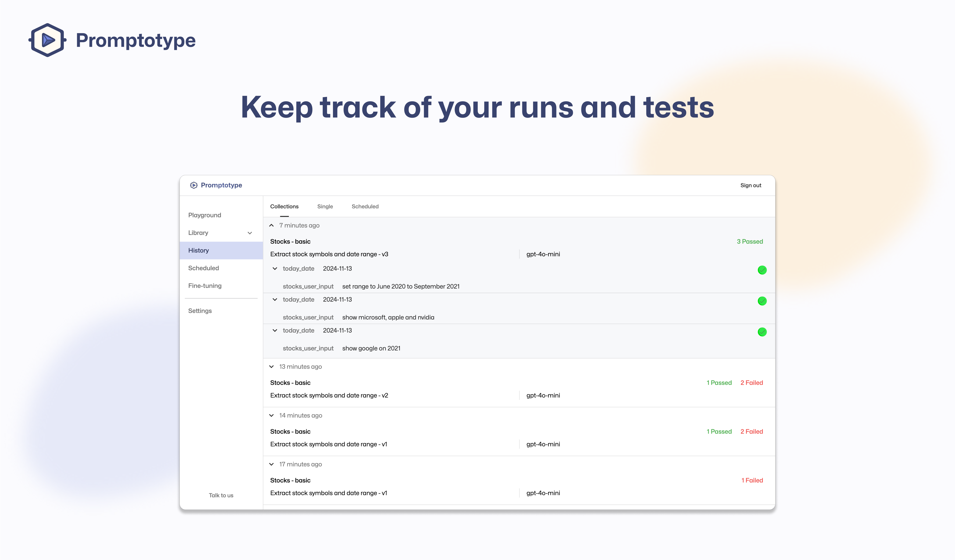
Task: Toggle details for google on 2021 test row
Action: click(275, 330)
